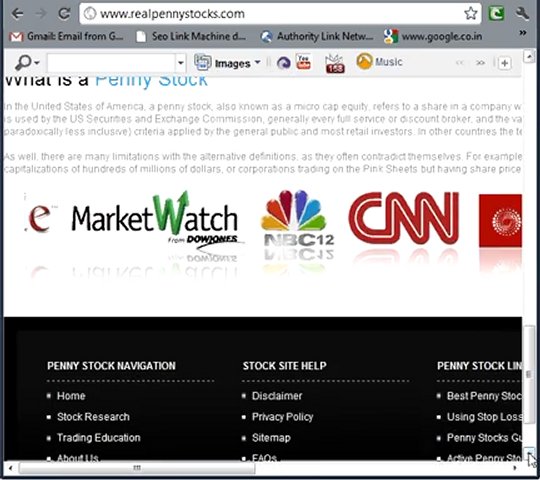Image resolution: width=540 pixels, height=480 pixels.
Task: Open the Seo Link Machine bookmark
Action: [191, 36]
